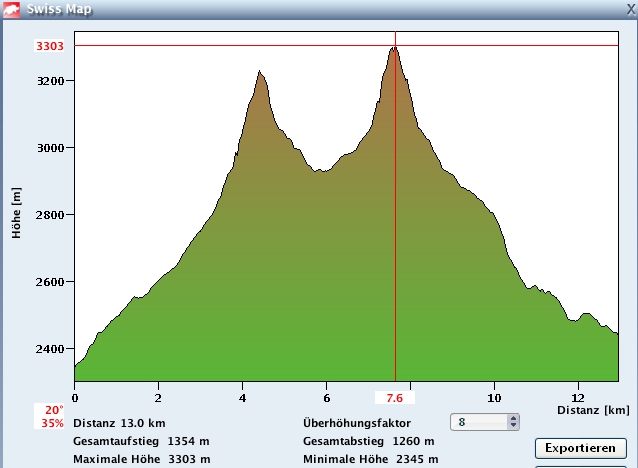Click the saddle between the two peaks
Screen dimensions: 638x468
point(320,170)
